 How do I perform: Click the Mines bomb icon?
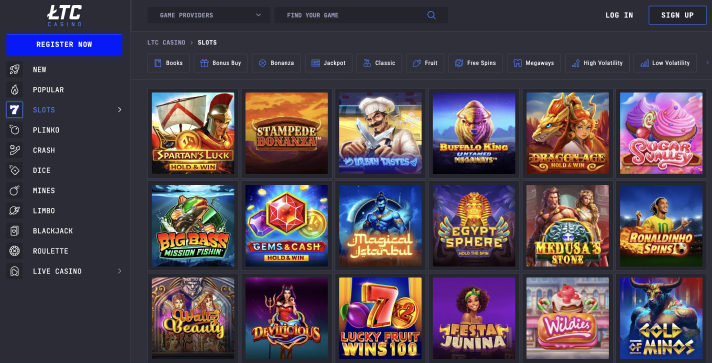(15, 190)
